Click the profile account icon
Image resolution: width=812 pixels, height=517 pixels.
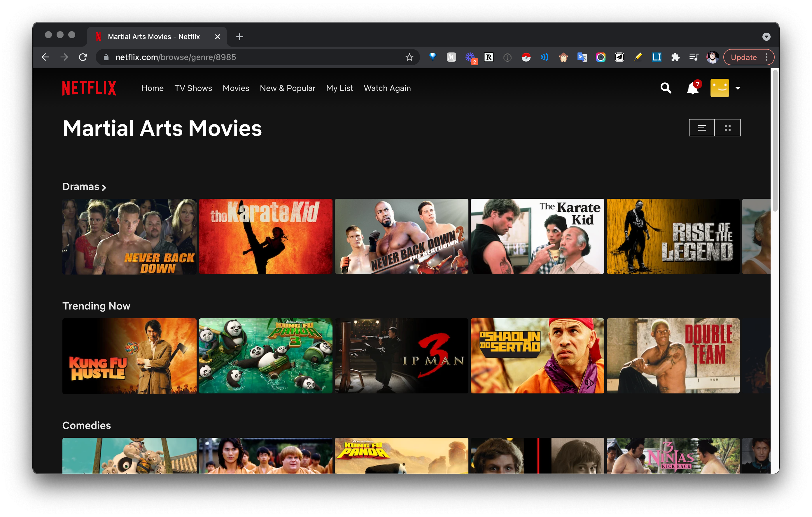pos(720,88)
